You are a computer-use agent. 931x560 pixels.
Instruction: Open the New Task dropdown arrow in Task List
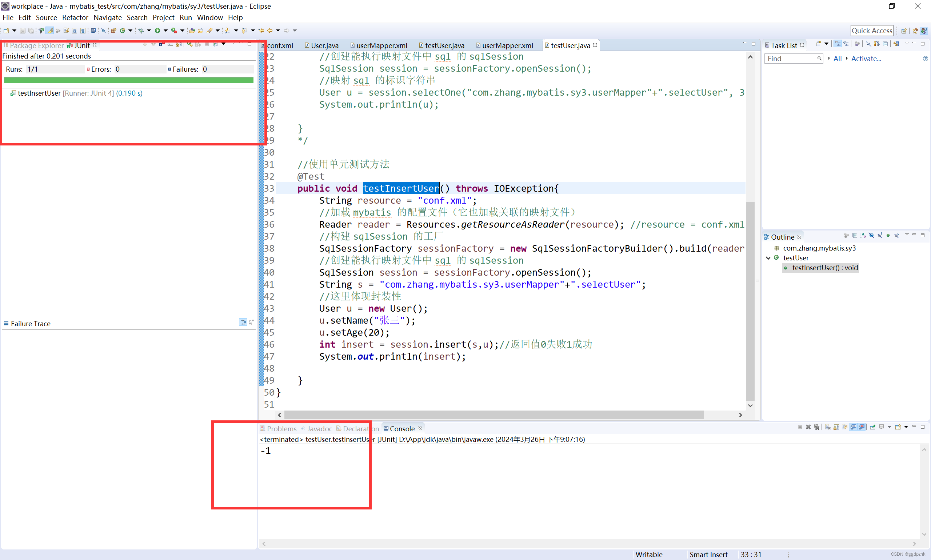click(x=826, y=44)
